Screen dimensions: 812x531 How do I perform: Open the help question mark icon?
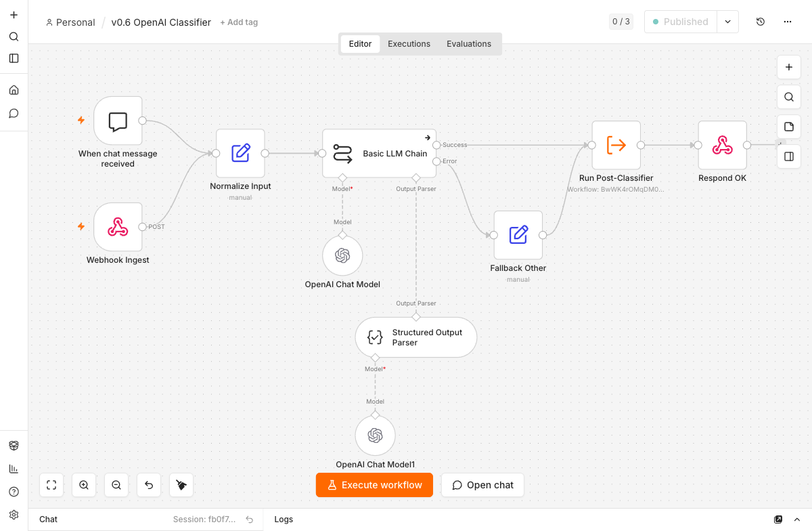[14, 492]
